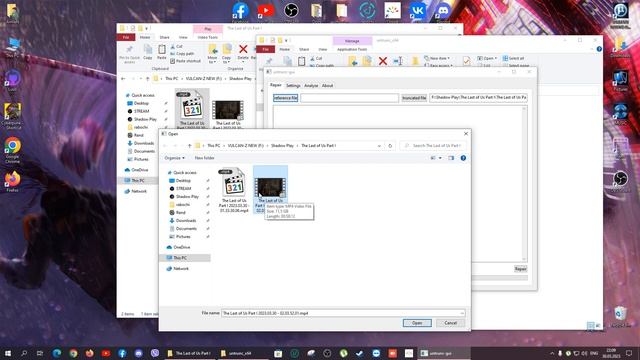The width and height of the screenshot is (640, 360).
Task: Select Documents in Open dialog sidebar
Action: [186, 229]
